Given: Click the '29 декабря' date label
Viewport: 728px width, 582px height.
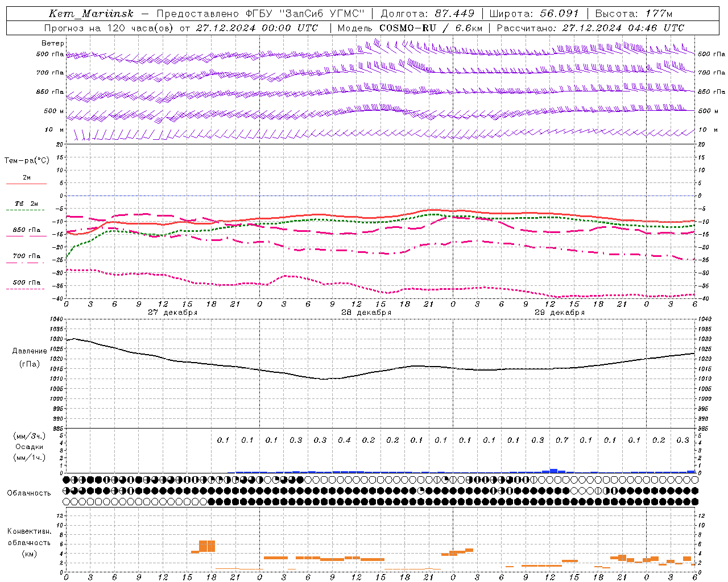Looking at the screenshot, I should (x=560, y=313).
